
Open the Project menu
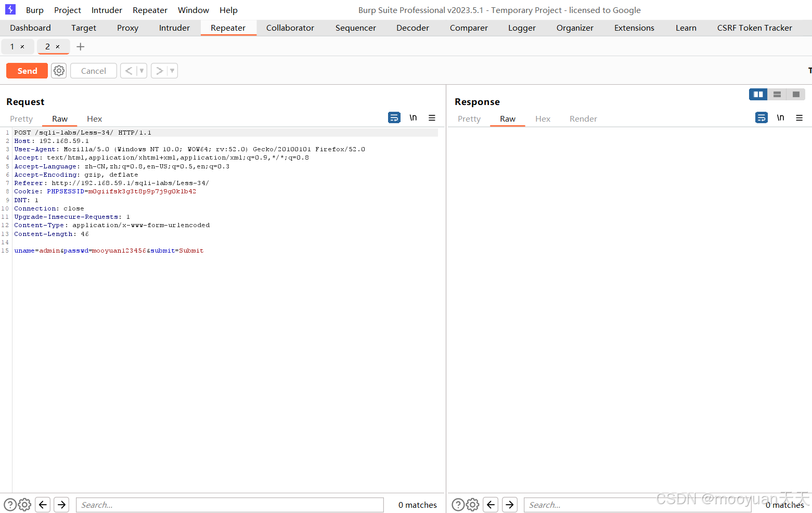[68, 10]
